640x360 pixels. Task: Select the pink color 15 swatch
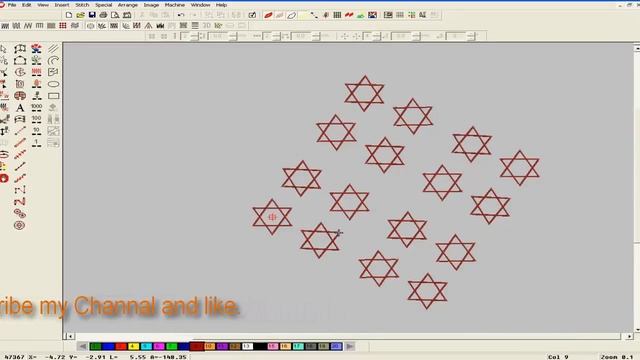tap(273, 346)
